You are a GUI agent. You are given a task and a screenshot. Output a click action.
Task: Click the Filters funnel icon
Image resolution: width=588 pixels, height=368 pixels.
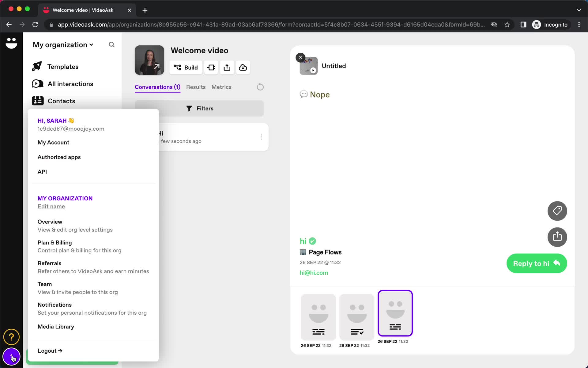click(x=189, y=108)
